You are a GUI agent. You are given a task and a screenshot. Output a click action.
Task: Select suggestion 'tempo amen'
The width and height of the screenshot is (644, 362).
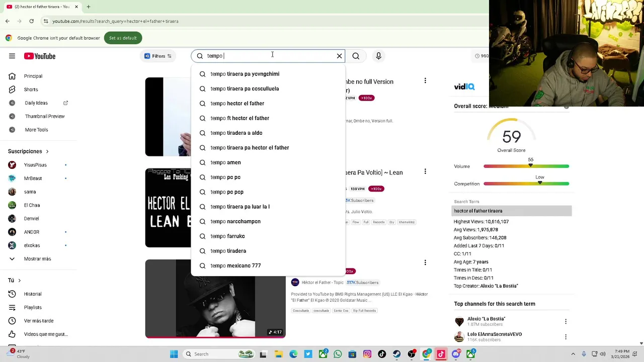(268, 162)
